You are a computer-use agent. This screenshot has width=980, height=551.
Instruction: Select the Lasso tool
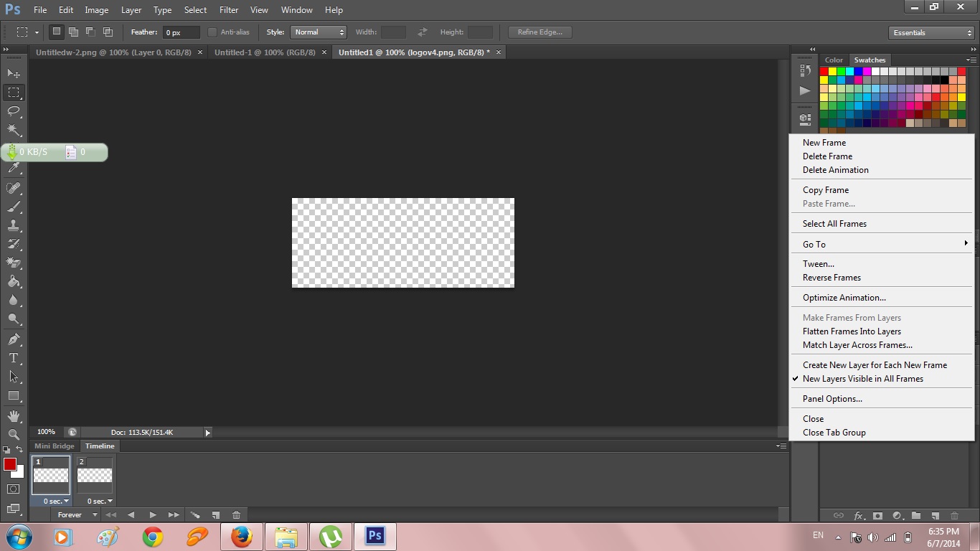pos(14,111)
